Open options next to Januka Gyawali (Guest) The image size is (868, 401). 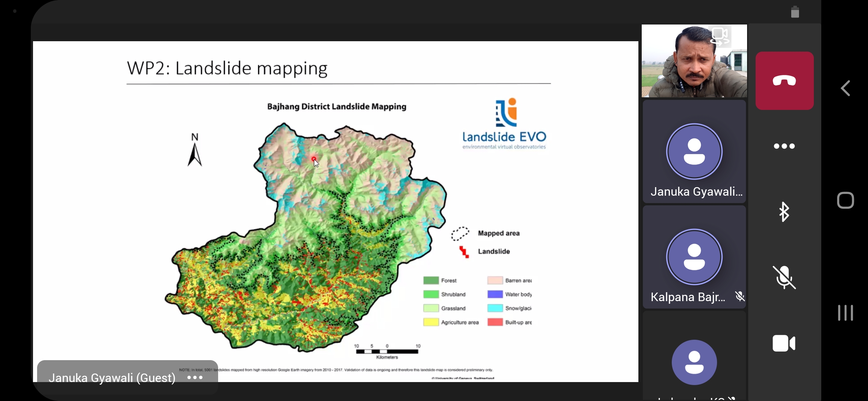(x=195, y=378)
